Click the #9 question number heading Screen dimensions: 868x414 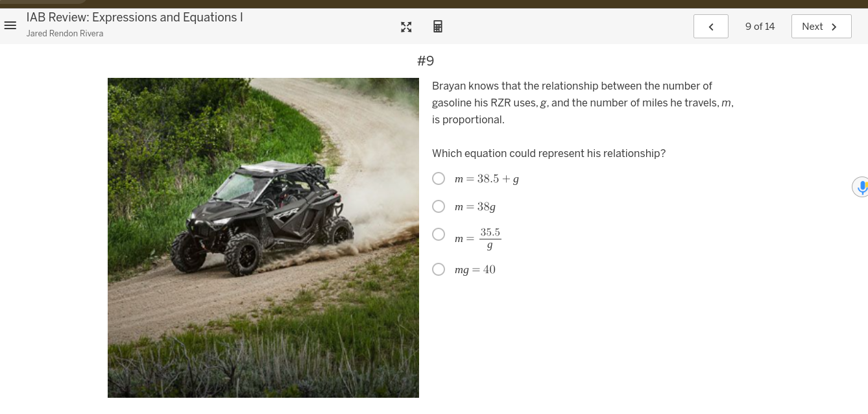[426, 61]
